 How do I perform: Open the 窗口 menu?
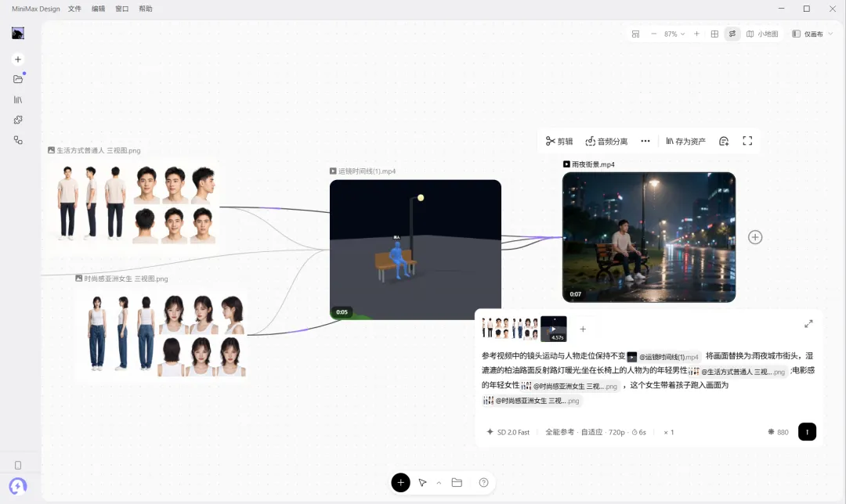(x=122, y=9)
